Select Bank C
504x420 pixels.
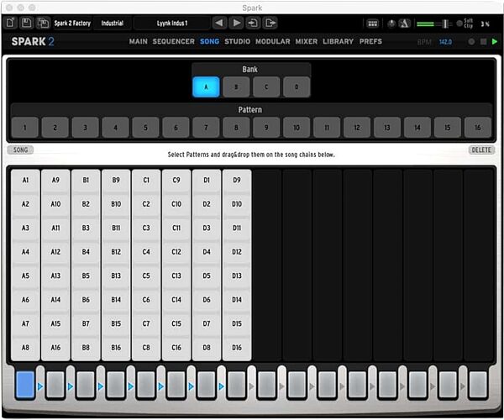coord(266,87)
